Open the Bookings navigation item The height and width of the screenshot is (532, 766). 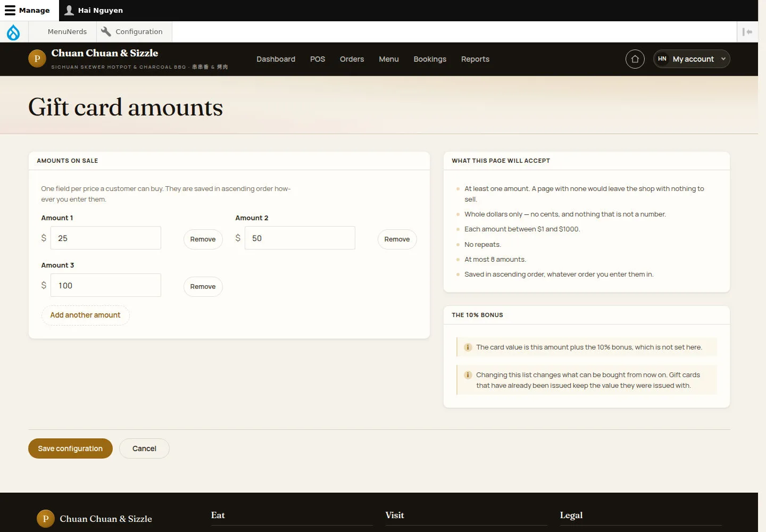(x=430, y=59)
